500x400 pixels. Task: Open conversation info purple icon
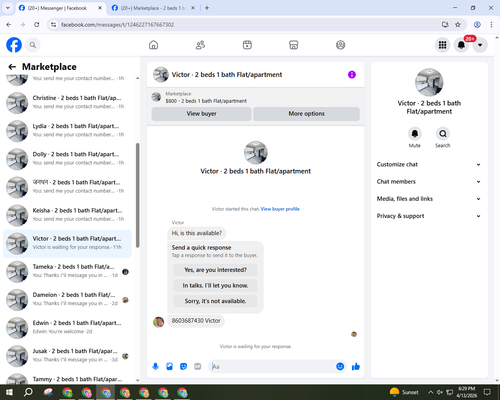[352, 75]
